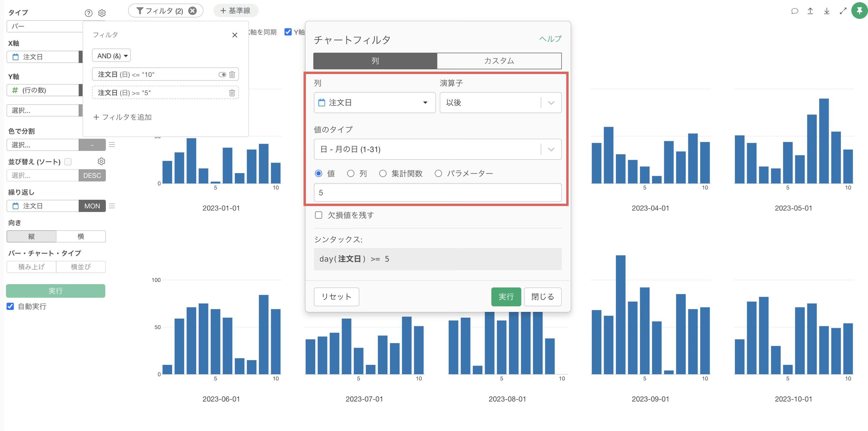Enable the 欠損値を残す checkbox
The image size is (868, 431).
pos(318,215)
